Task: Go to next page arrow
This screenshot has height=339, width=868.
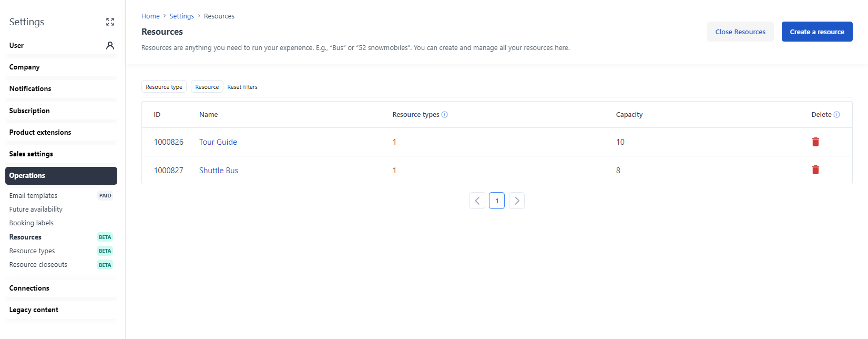Action: pos(517,201)
